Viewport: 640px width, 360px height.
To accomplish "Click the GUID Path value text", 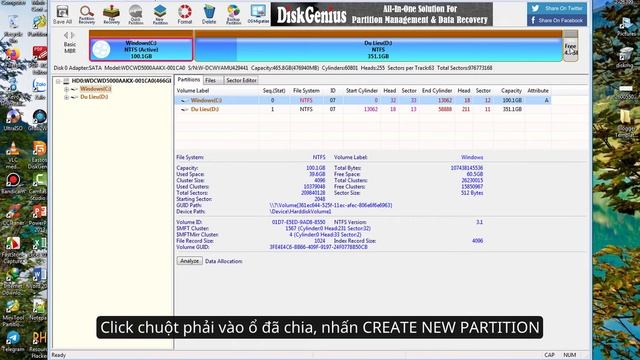I will point(331,205).
